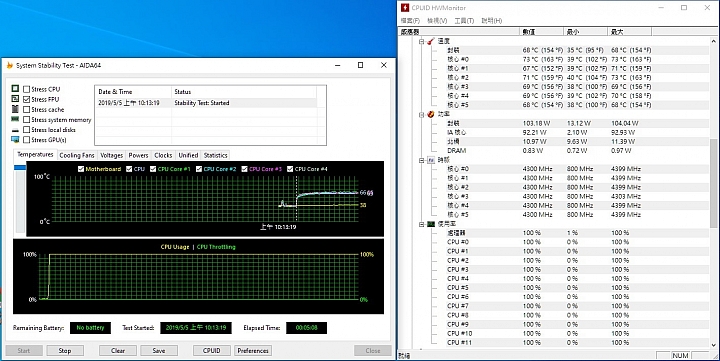This screenshot has width=720, height=361.
Task: Click the AIDA64 flame title bar icon
Action: [9, 65]
